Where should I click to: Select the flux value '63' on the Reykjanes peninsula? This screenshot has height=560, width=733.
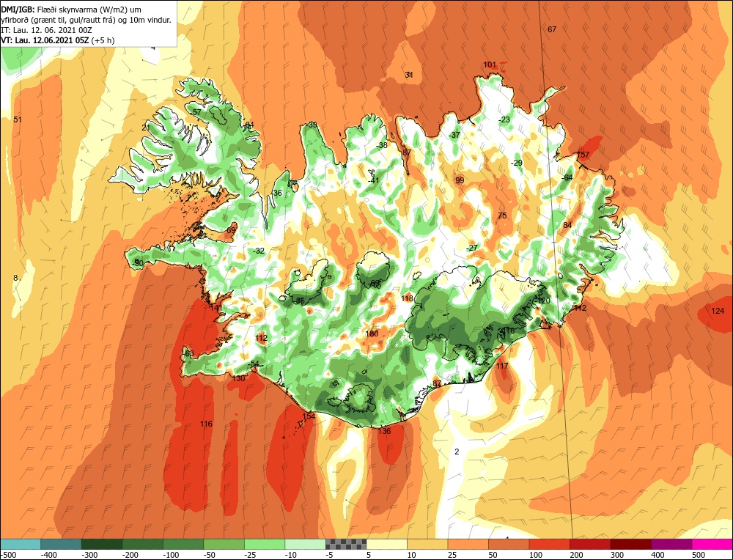[x=189, y=354]
